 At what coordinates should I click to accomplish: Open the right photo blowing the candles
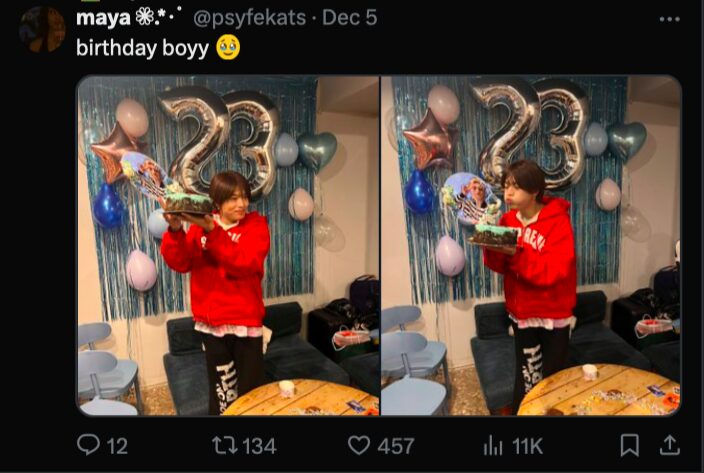tap(530, 245)
